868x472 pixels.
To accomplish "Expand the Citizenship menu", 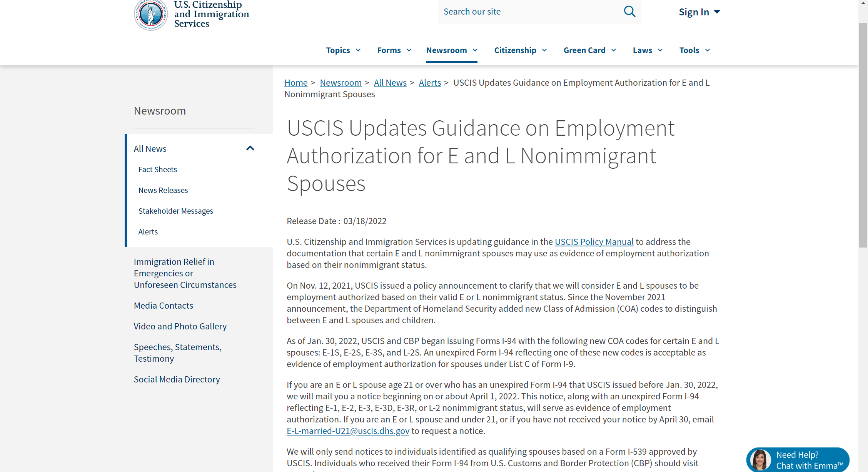I will click(x=520, y=50).
